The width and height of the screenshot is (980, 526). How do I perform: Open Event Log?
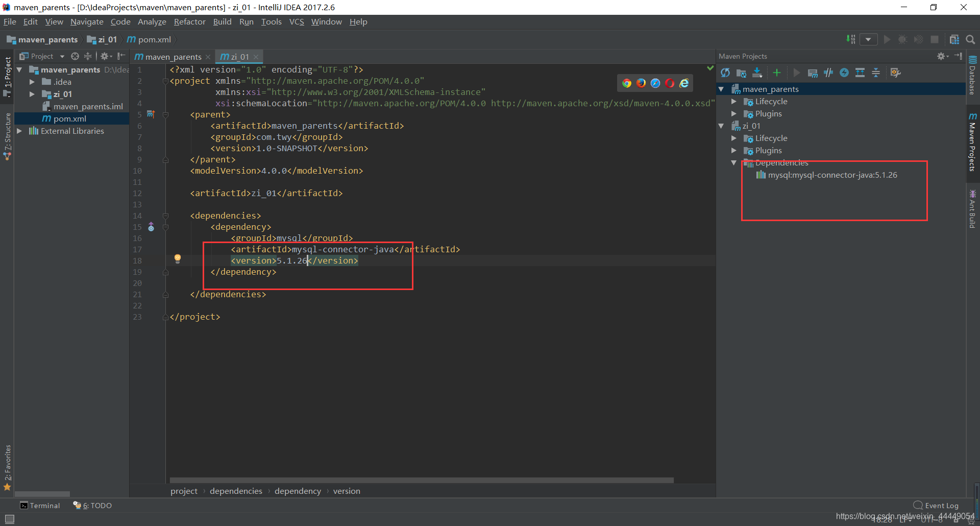[x=936, y=506]
